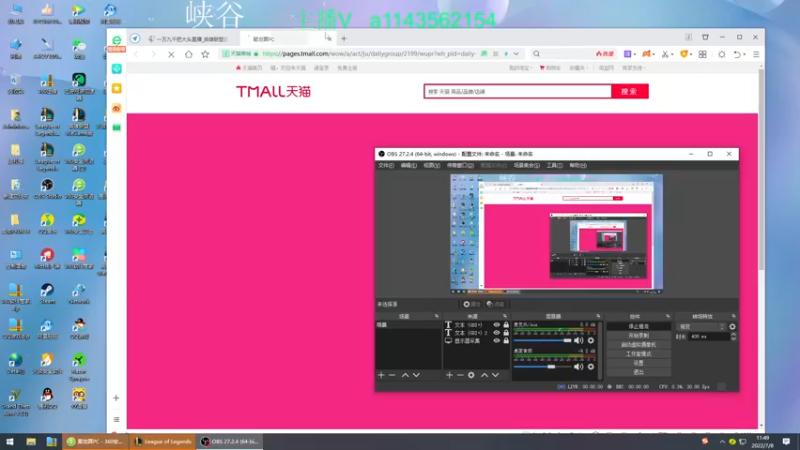Add a new scene with the plus icon in OBS Scenes panel
Viewport: 800px width, 450px height.
pyautogui.click(x=381, y=375)
